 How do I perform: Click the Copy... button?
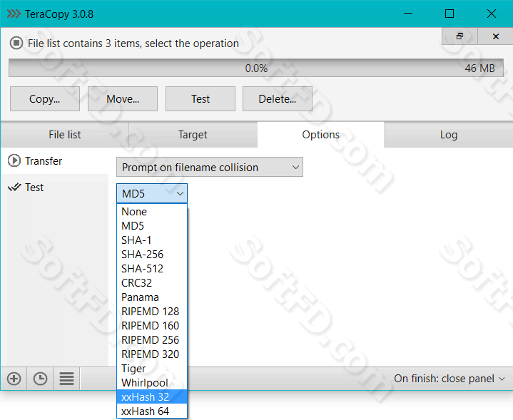pos(45,99)
